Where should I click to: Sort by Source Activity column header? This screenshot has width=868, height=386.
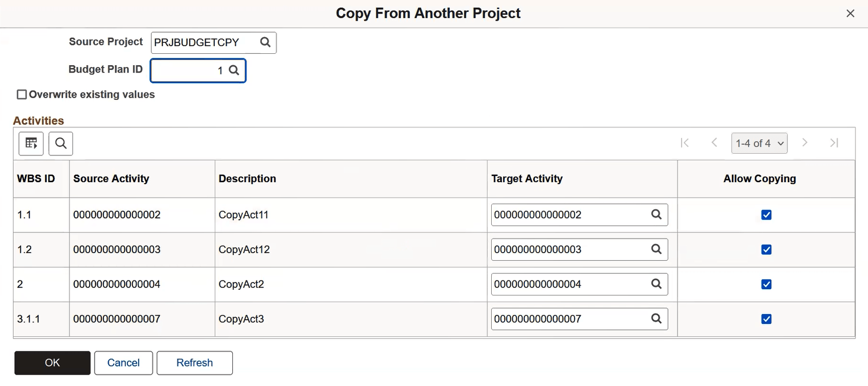pos(111,179)
